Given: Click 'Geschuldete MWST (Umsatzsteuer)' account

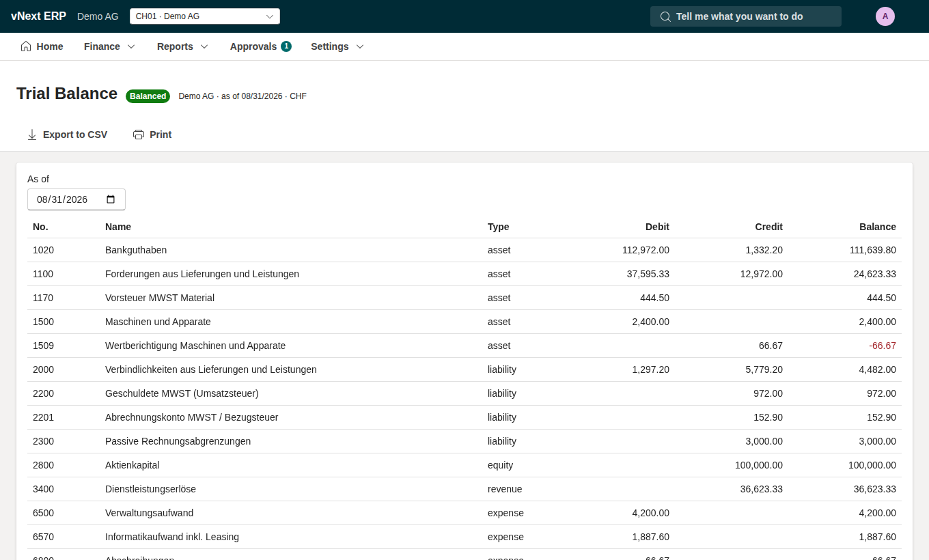Looking at the screenshot, I should click(x=182, y=393).
